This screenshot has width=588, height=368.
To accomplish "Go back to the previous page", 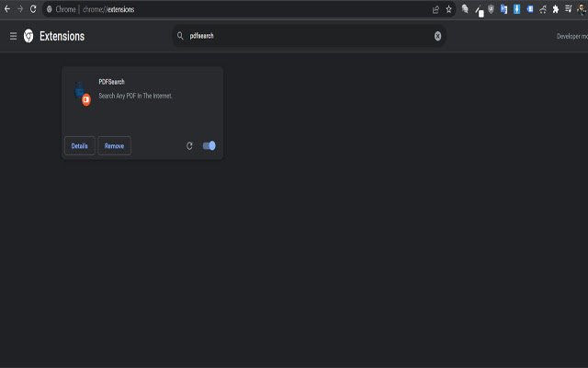I will pyautogui.click(x=7, y=9).
